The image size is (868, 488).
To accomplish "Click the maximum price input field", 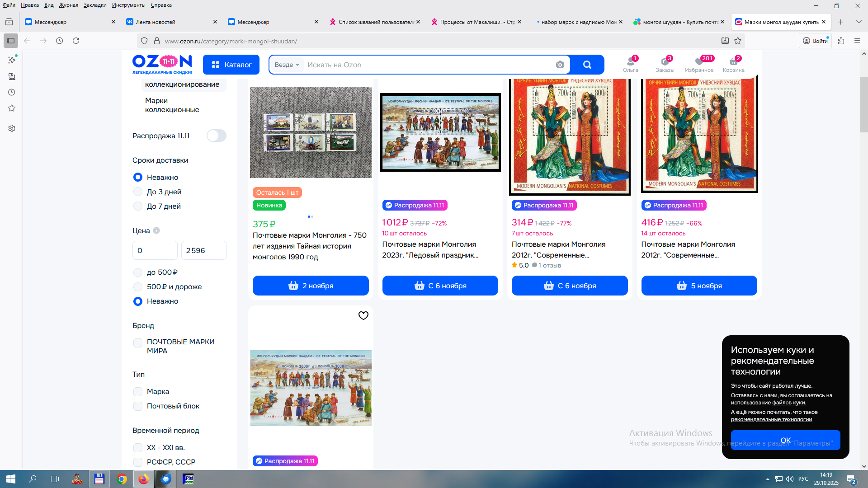I will 203,250.
